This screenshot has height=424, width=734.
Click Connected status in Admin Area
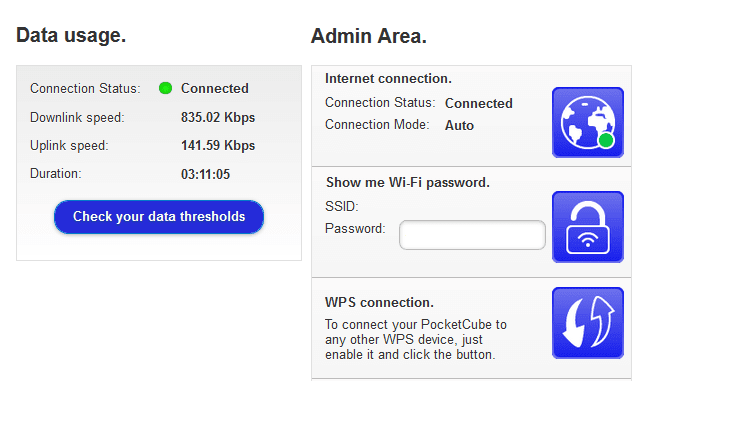pos(478,103)
